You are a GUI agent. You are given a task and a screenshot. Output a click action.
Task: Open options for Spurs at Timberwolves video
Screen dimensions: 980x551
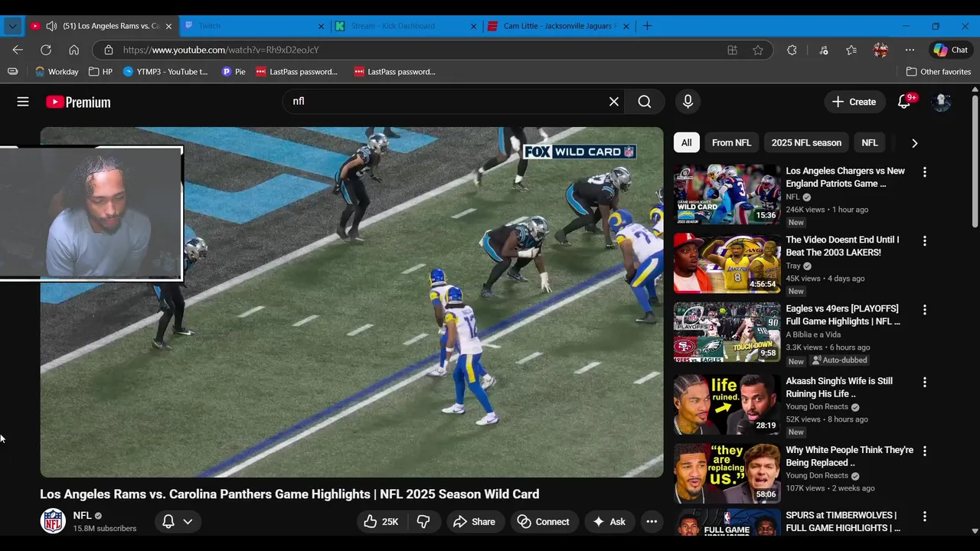(x=924, y=517)
